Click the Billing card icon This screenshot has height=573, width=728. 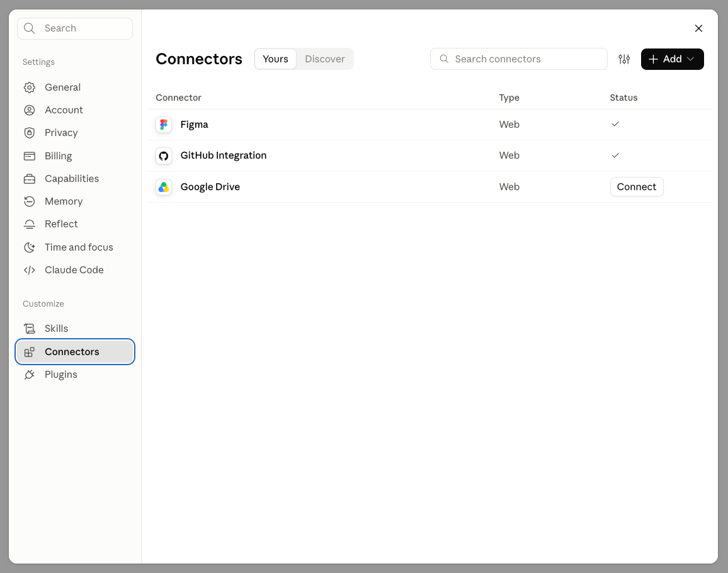29,156
